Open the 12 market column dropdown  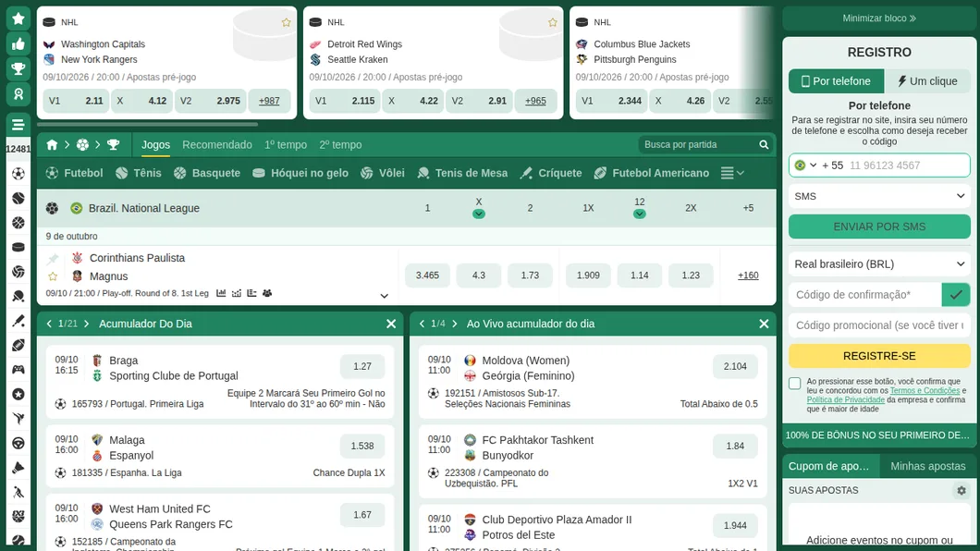coord(640,214)
